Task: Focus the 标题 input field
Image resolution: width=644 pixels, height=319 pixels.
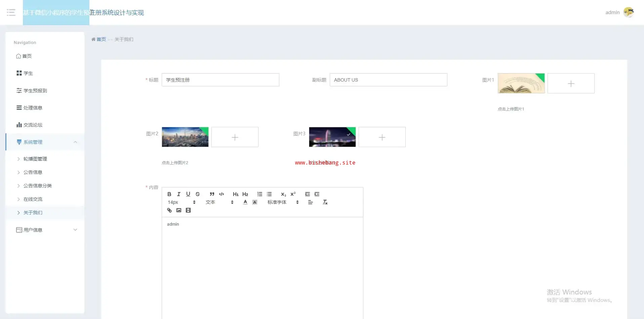Action: pos(220,80)
